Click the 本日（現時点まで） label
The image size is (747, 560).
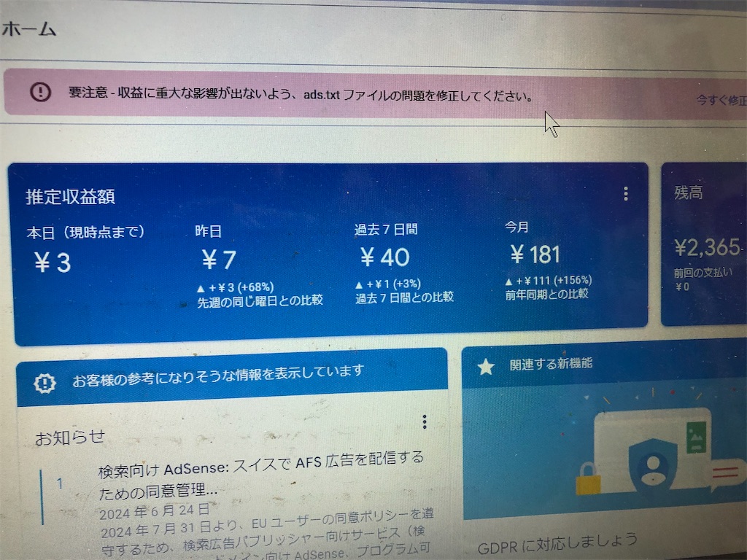pyautogui.click(x=86, y=233)
